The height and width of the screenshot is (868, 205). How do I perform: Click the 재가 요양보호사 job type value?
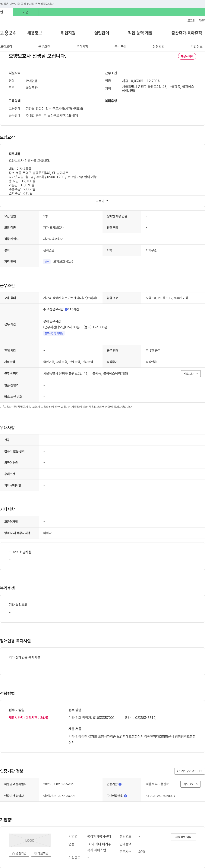(x=53, y=227)
